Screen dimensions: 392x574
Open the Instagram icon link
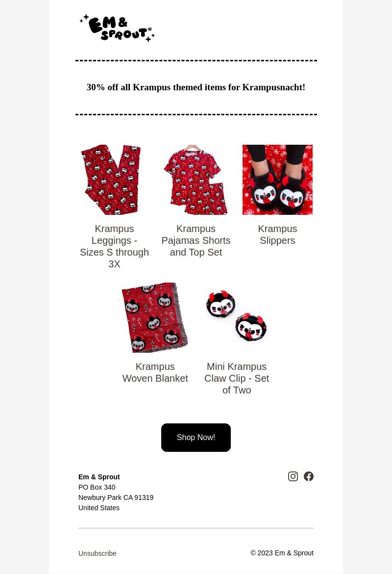pyautogui.click(x=293, y=476)
